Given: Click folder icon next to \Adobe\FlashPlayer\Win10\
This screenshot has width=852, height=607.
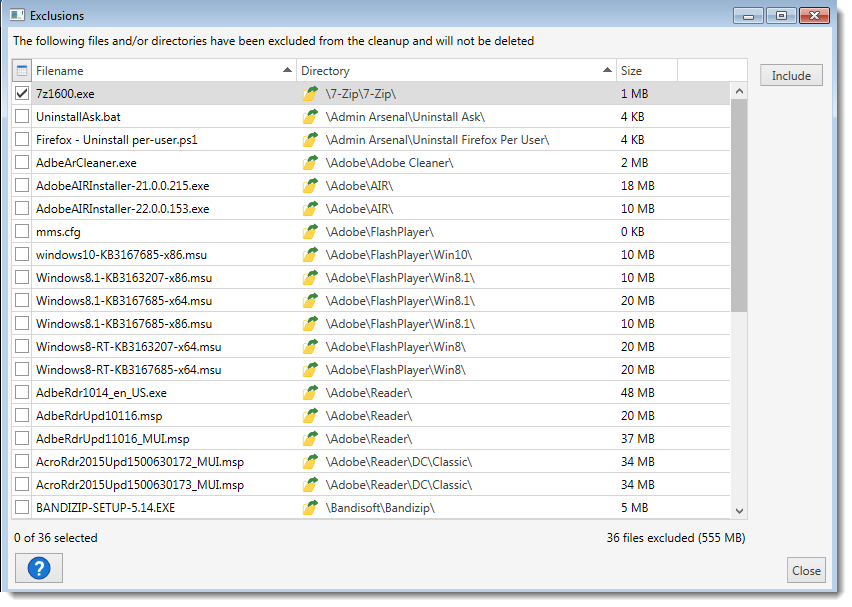Looking at the screenshot, I should [x=310, y=255].
